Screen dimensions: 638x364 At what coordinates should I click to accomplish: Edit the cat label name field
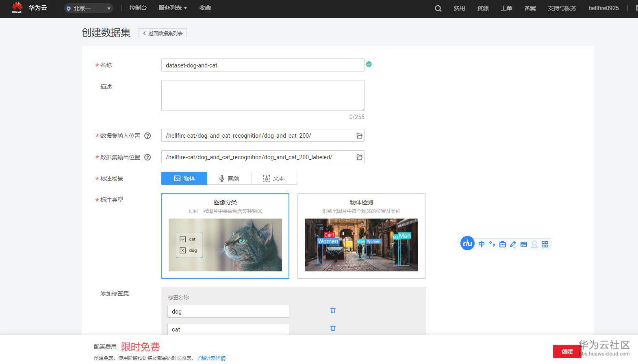(228, 329)
